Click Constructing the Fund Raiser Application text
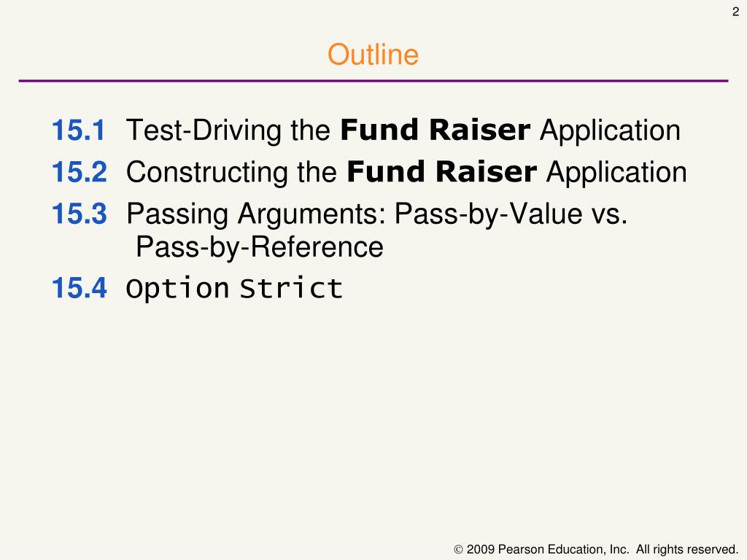747x560 pixels. (406, 172)
